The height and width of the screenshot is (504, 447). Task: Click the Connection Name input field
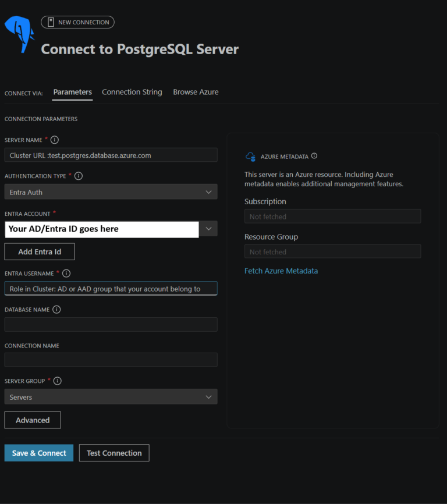[111, 360]
